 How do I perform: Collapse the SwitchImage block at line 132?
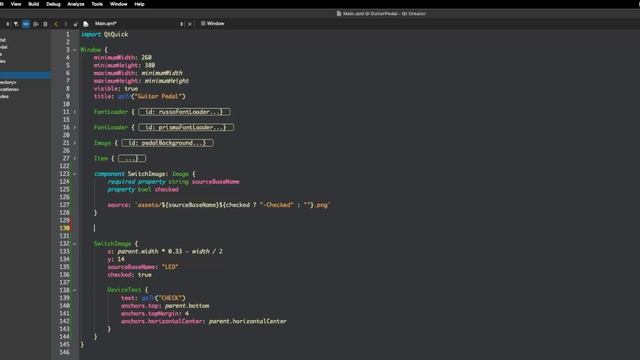(x=75, y=244)
